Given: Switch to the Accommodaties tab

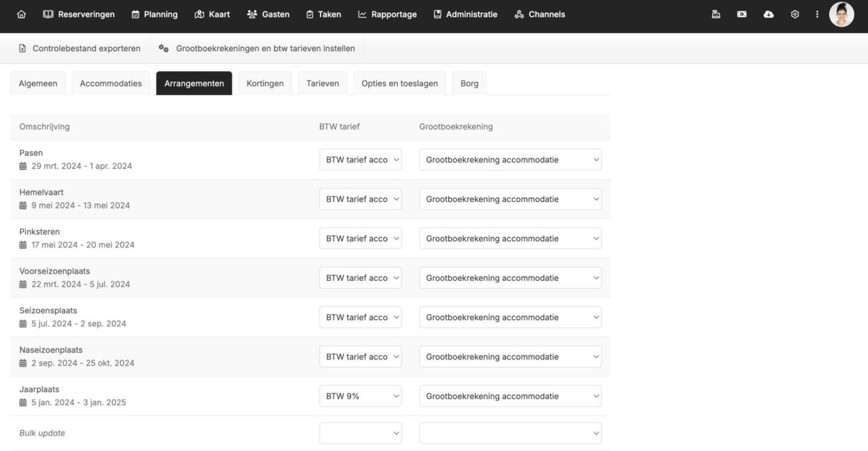Looking at the screenshot, I should tap(111, 84).
